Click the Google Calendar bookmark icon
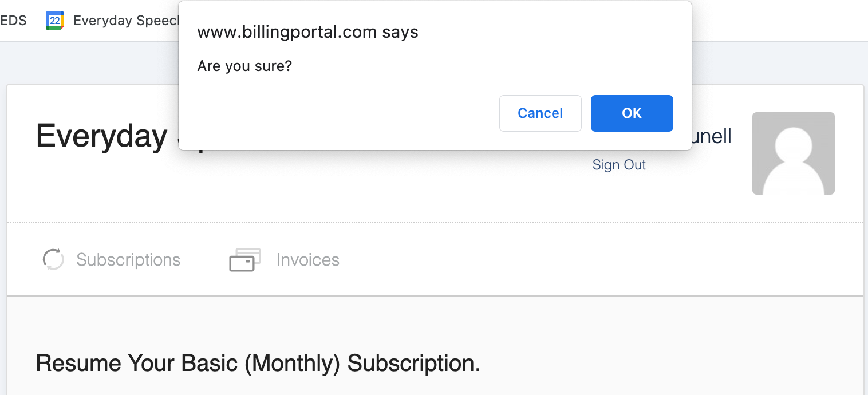Image resolution: width=868 pixels, height=395 pixels. [x=55, y=21]
